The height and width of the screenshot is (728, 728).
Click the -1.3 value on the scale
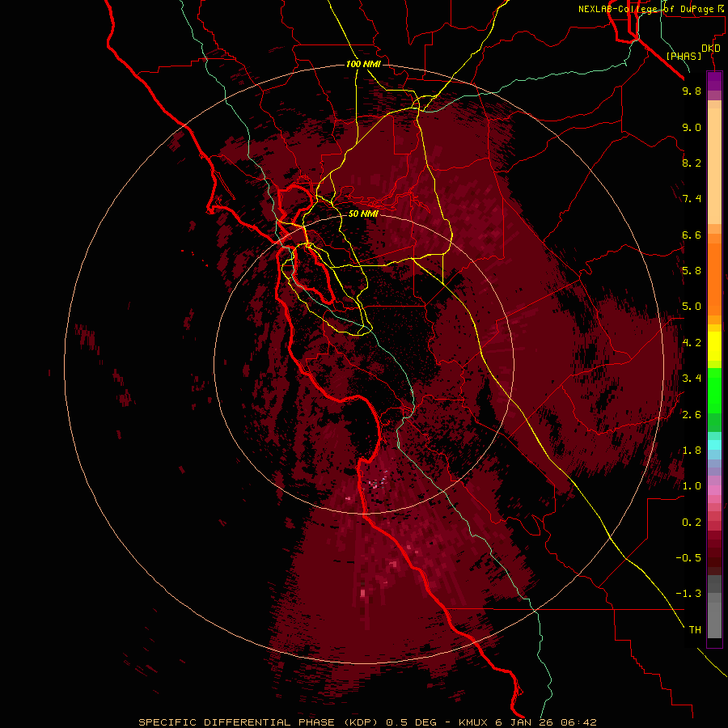[688, 594]
